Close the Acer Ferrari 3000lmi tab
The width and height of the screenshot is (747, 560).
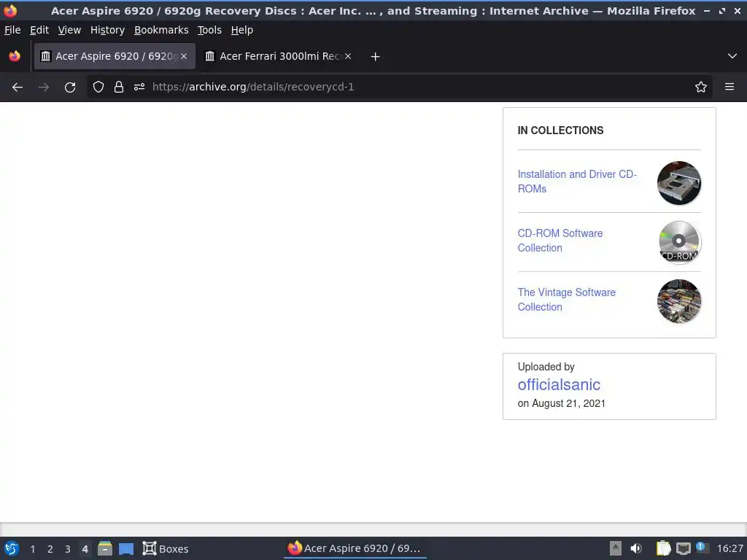pos(348,56)
